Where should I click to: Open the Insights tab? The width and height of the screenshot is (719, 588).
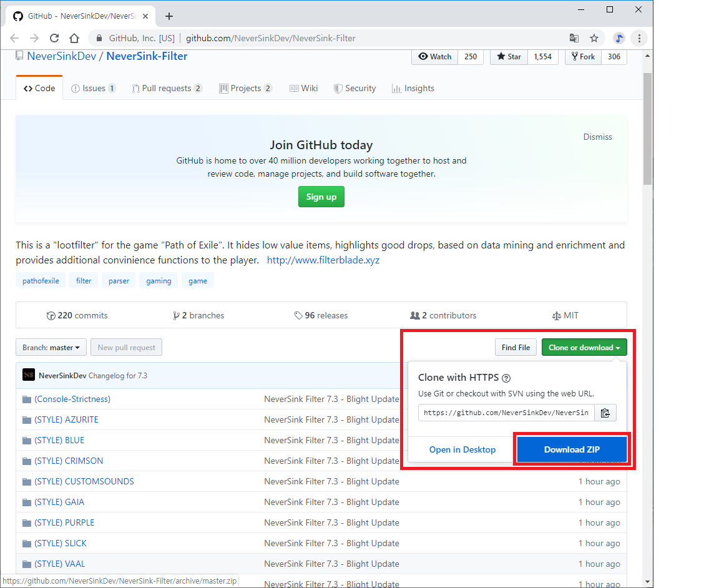(413, 88)
